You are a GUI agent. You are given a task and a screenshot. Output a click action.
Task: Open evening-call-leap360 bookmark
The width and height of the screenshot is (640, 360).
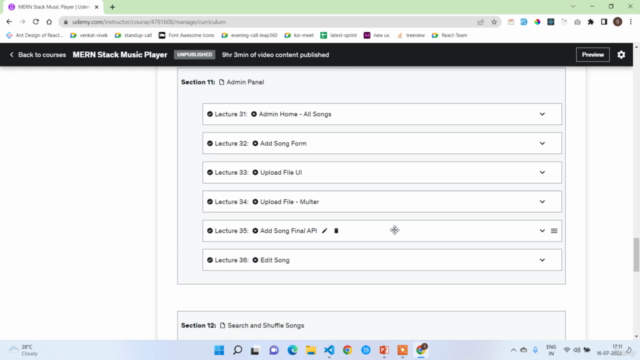click(x=249, y=35)
